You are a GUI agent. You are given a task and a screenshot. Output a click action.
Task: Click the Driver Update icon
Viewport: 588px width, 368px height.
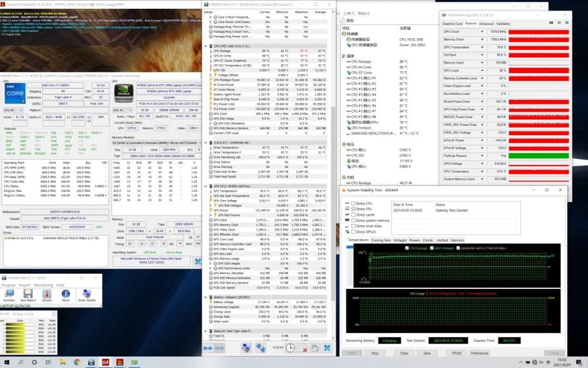(87, 294)
